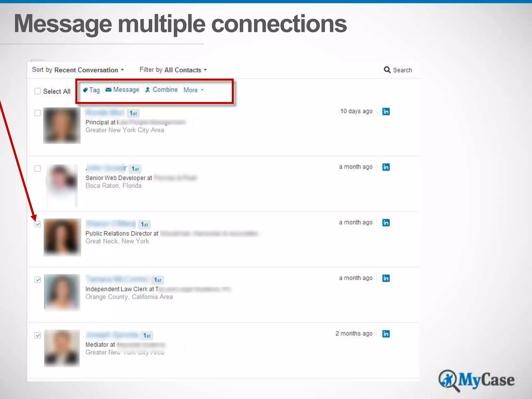This screenshot has width=532, height=399.
Task: Click the 'Independent Law Clerk at' title text
Action: [120, 289]
